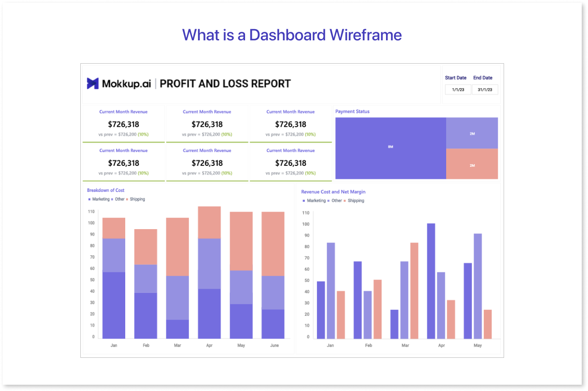Toggle Other legend in Breakdown of Cost
The width and height of the screenshot is (588, 391).
point(118,199)
